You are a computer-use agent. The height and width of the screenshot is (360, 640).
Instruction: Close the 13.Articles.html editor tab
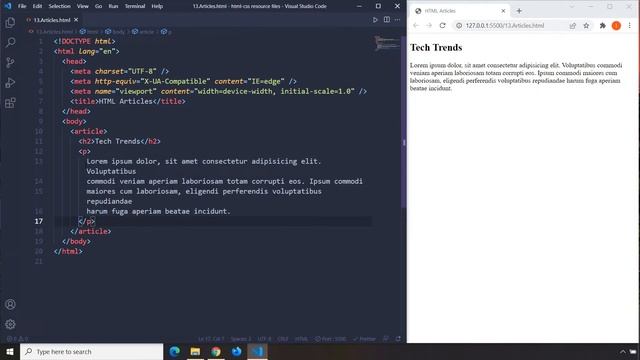pos(76,20)
